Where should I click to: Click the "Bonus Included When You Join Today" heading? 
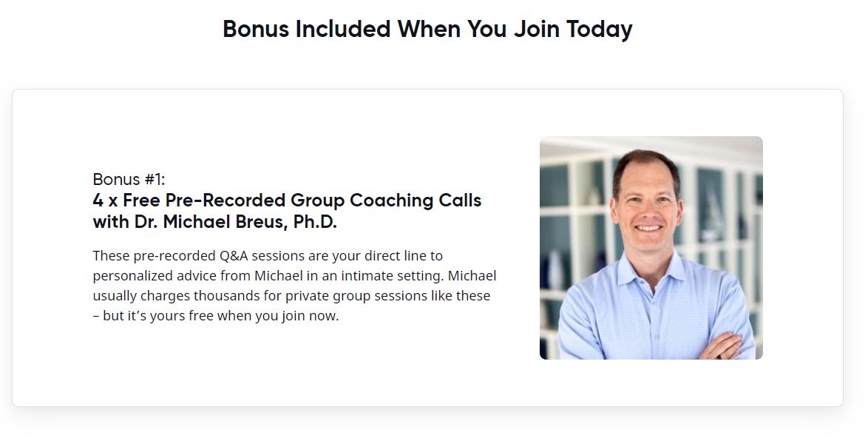pyautogui.click(x=427, y=30)
